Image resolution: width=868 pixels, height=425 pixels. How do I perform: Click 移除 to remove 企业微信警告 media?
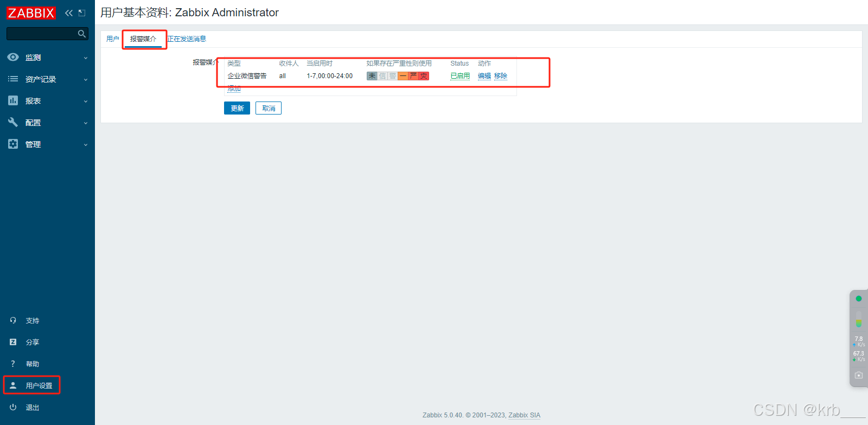501,76
